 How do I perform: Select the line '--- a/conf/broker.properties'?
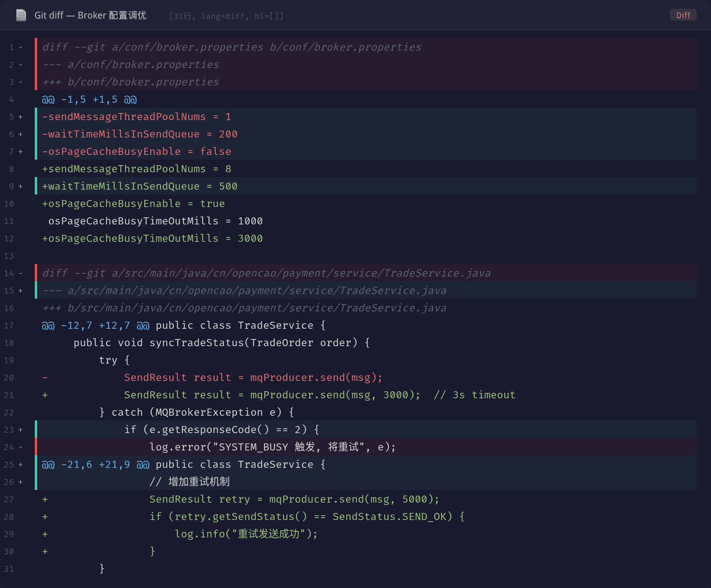(x=130, y=64)
